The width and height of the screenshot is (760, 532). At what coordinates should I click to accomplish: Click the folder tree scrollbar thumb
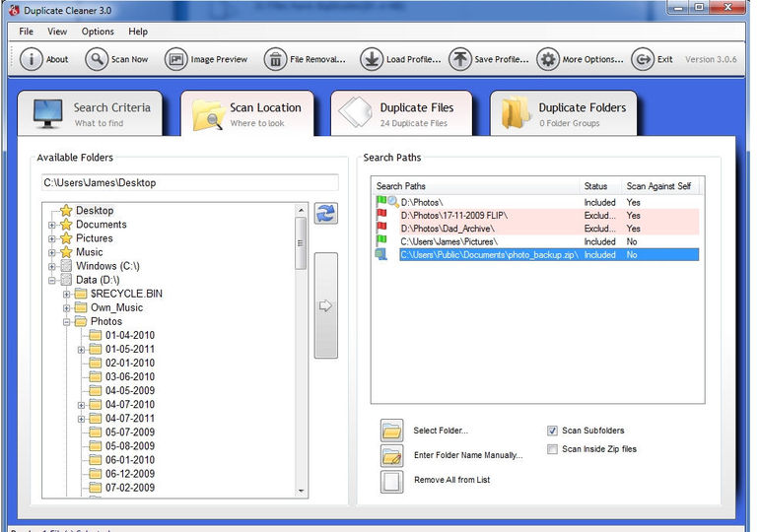tap(301, 243)
